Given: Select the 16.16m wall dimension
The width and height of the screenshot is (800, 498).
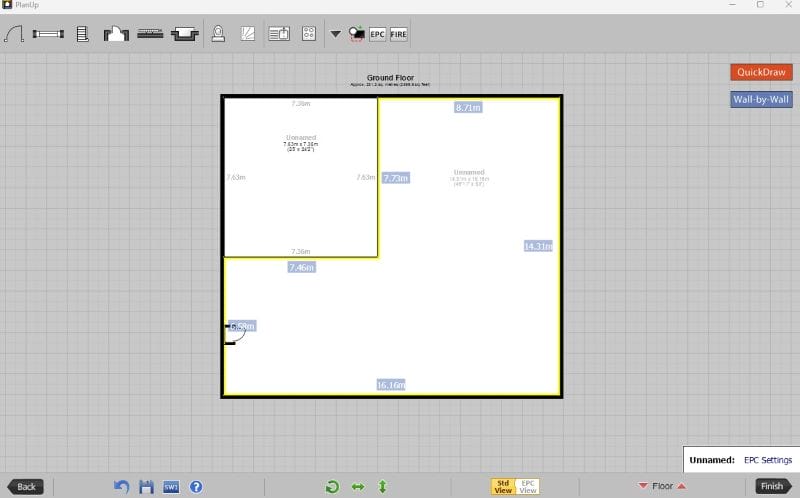Looking at the screenshot, I should 391,385.
